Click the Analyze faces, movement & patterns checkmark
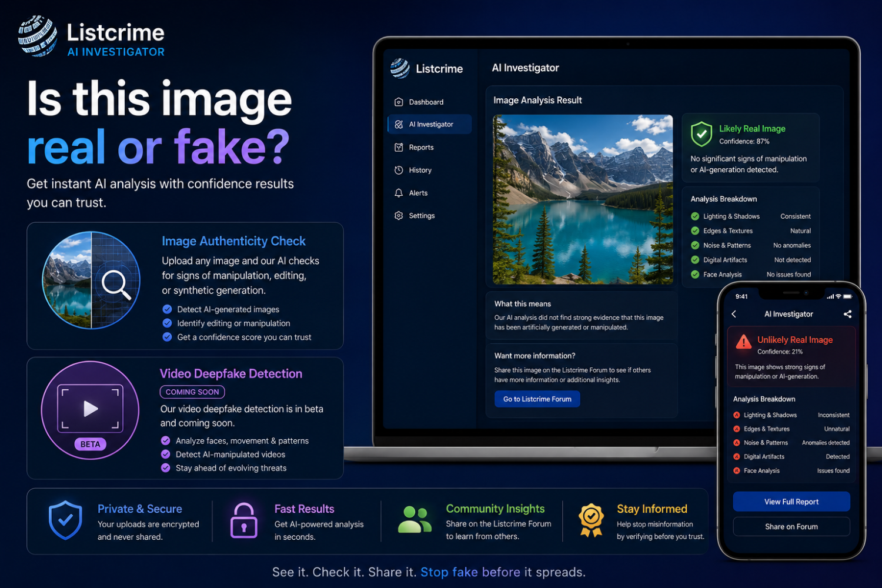The height and width of the screenshot is (588, 882). pyautogui.click(x=166, y=440)
